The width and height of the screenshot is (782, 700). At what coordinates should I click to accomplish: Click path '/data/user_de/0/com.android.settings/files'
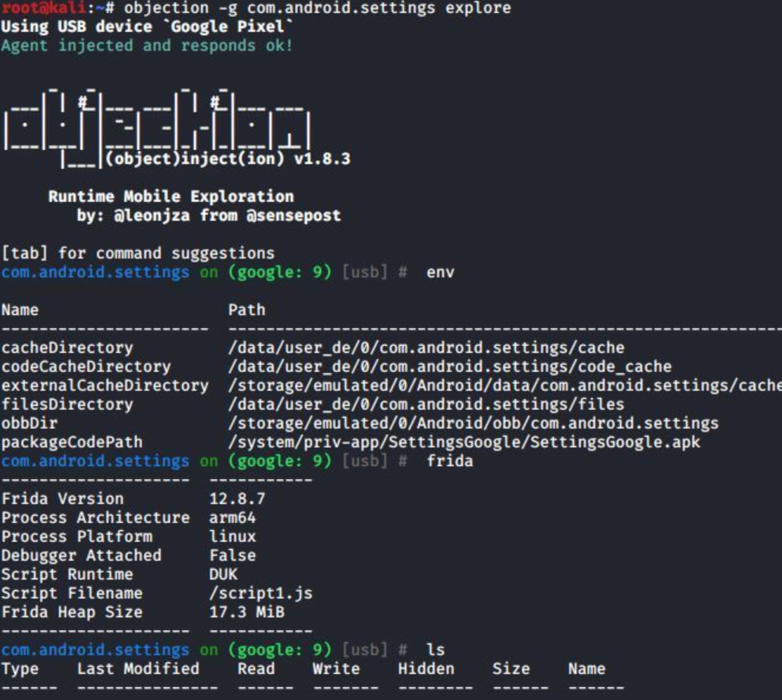(426, 404)
